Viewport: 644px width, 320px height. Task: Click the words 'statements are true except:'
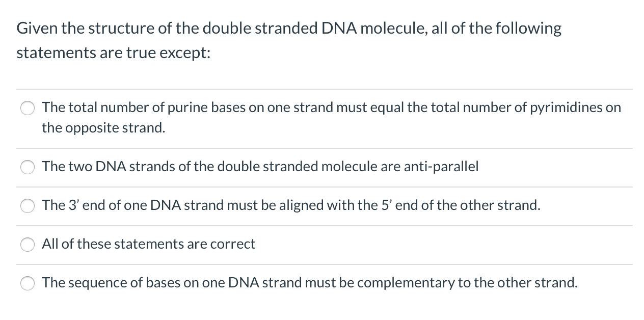[x=113, y=53]
